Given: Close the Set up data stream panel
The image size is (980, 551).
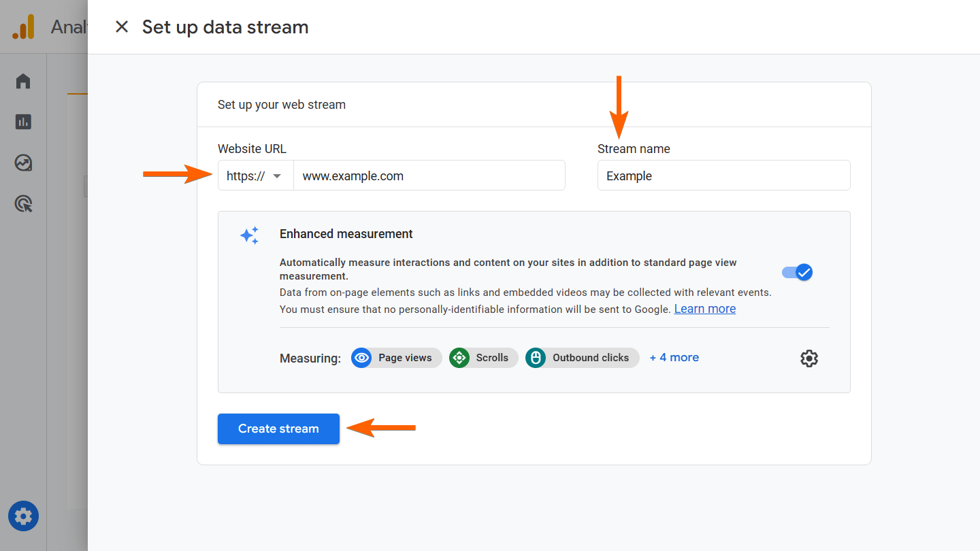Looking at the screenshot, I should tap(122, 27).
